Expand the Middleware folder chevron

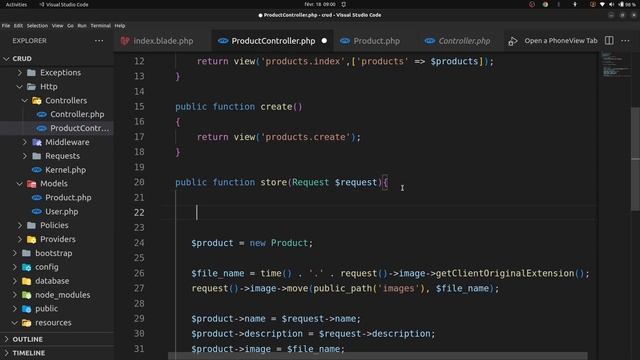point(24,142)
